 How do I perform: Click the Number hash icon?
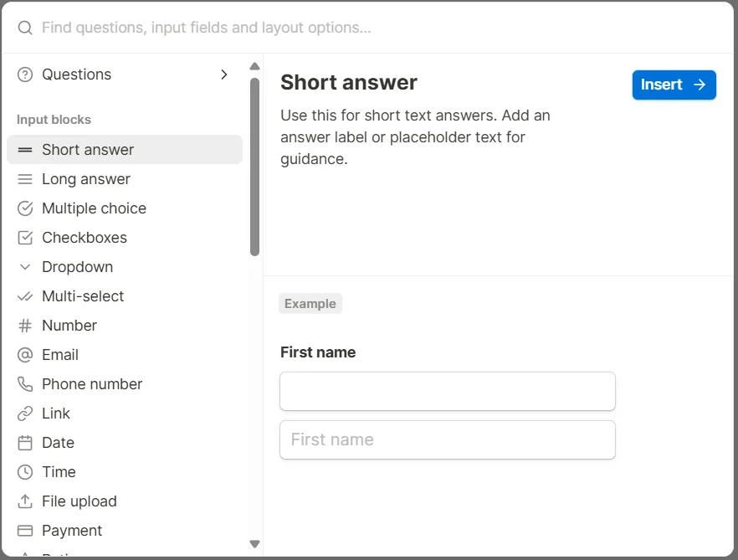(25, 326)
